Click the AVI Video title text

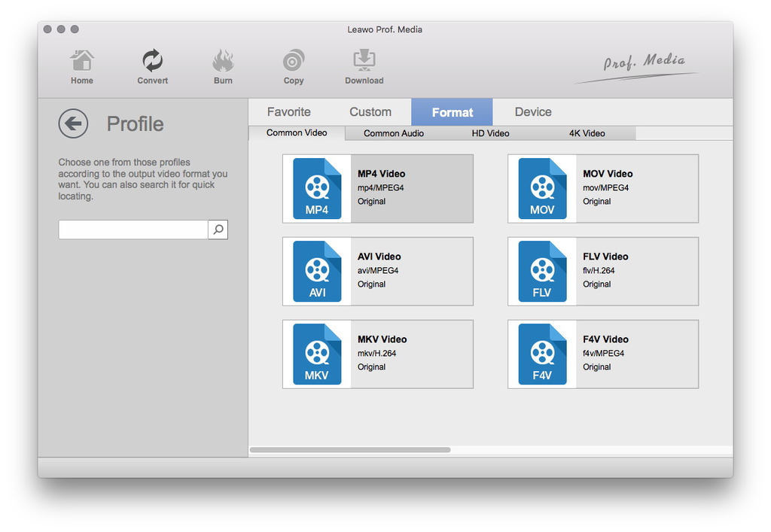(x=379, y=257)
